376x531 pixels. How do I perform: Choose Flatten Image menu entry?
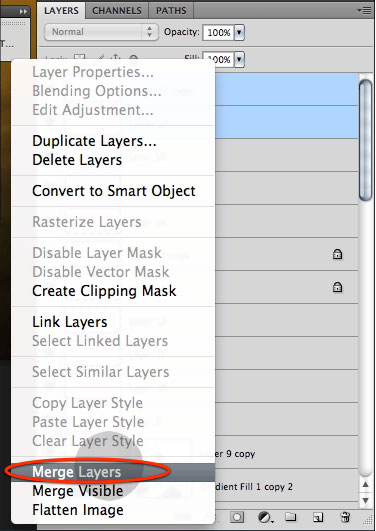[x=78, y=510]
